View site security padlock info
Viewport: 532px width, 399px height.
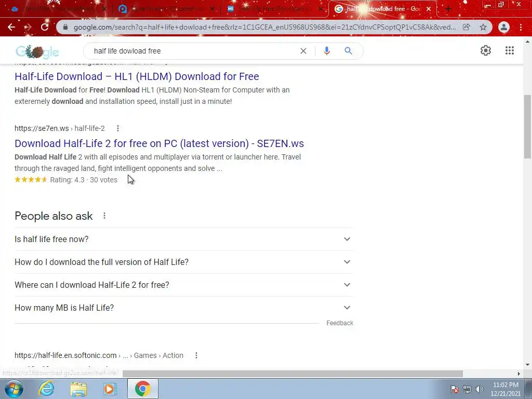click(x=65, y=27)
